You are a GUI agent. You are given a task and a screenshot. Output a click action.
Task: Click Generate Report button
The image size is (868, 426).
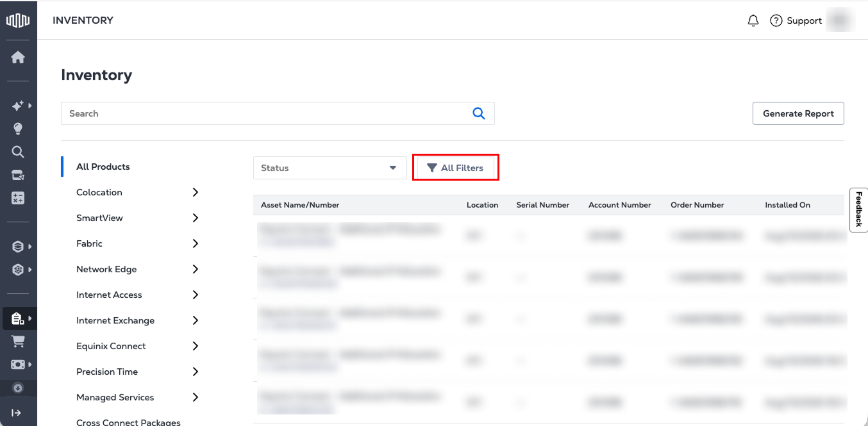click(798, 113)
